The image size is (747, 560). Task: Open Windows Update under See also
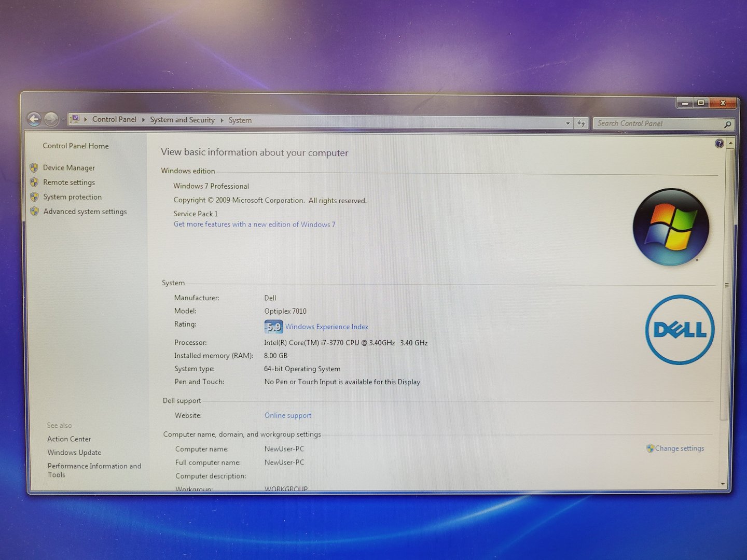74,453
